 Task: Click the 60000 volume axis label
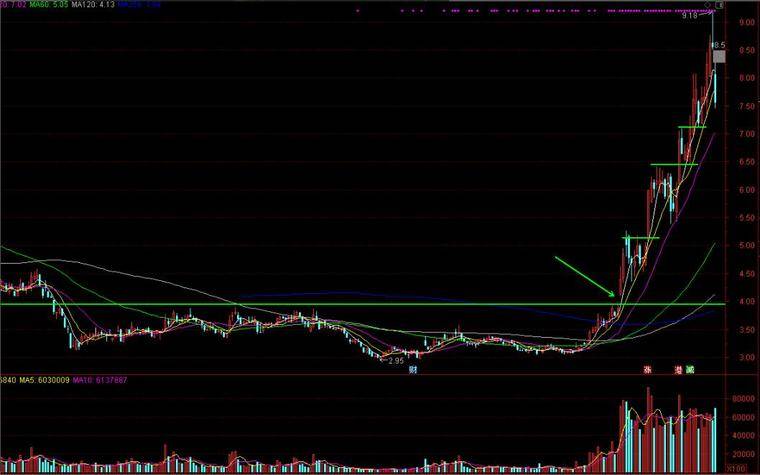(742, 417)
